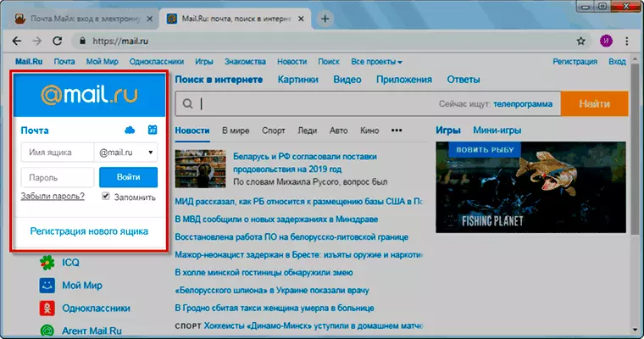Focus the Имя ящика input field

point(58,153)
